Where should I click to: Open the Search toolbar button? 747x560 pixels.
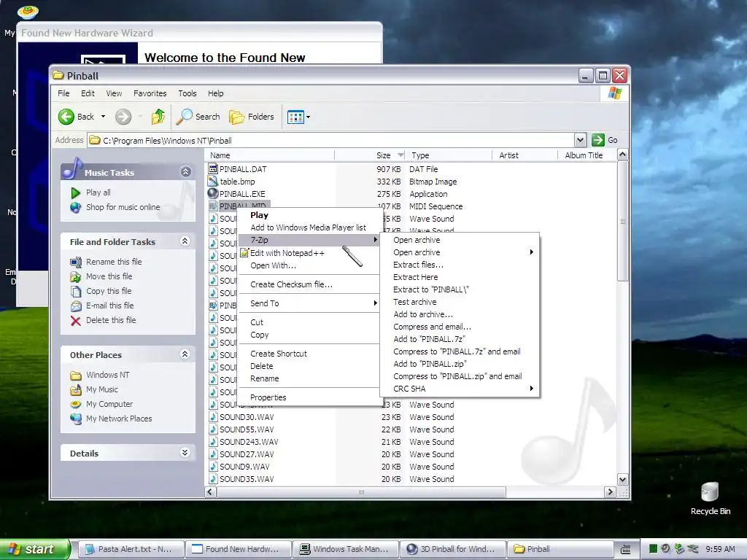[x=198, y=117]
